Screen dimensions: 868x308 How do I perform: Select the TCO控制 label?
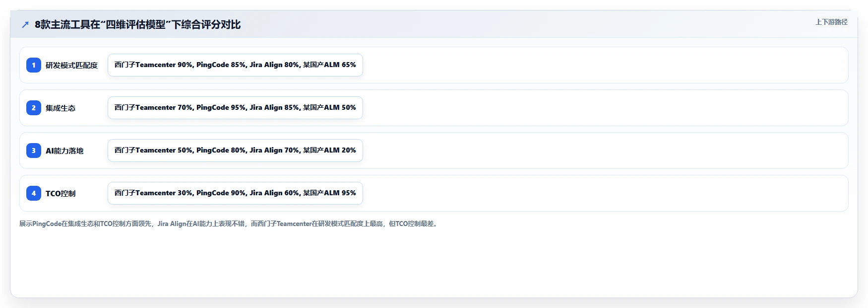61,193
